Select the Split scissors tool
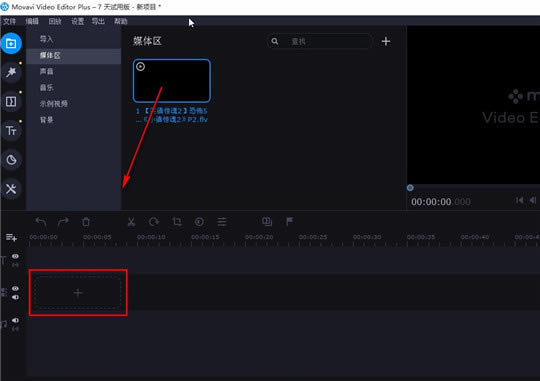The height and width of the screenshot is (381, 540). tap(131, 222)
